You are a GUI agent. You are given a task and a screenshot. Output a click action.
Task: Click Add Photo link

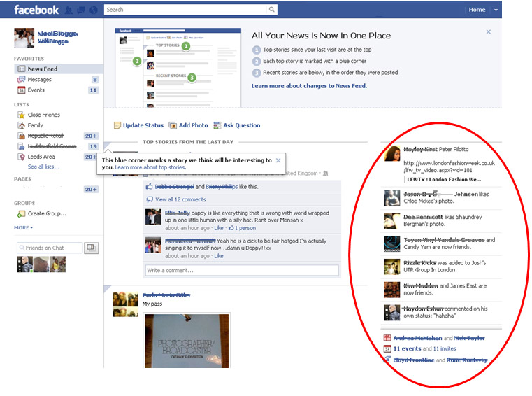[x=194, y=125]
